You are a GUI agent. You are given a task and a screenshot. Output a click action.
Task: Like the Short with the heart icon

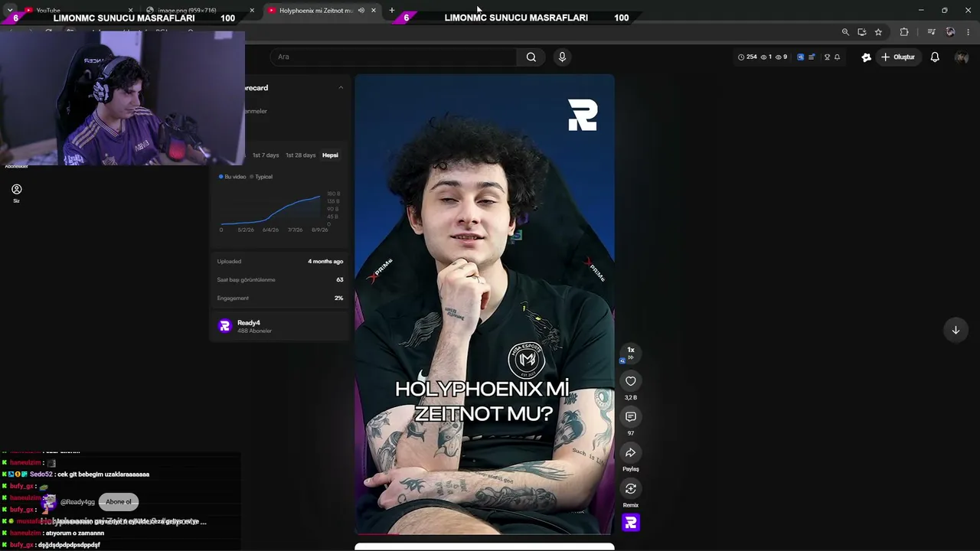pos(631,381)
